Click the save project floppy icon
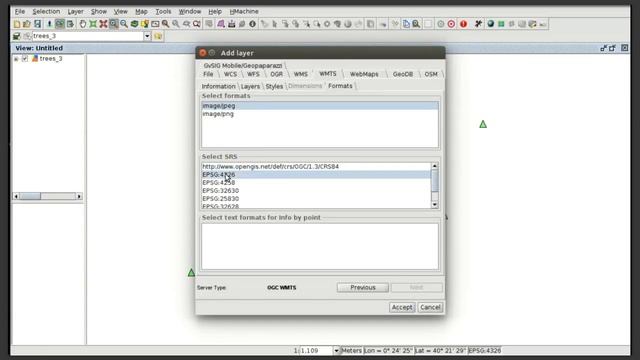This screenshot has height=360, width=640. (x=38, y=24)
